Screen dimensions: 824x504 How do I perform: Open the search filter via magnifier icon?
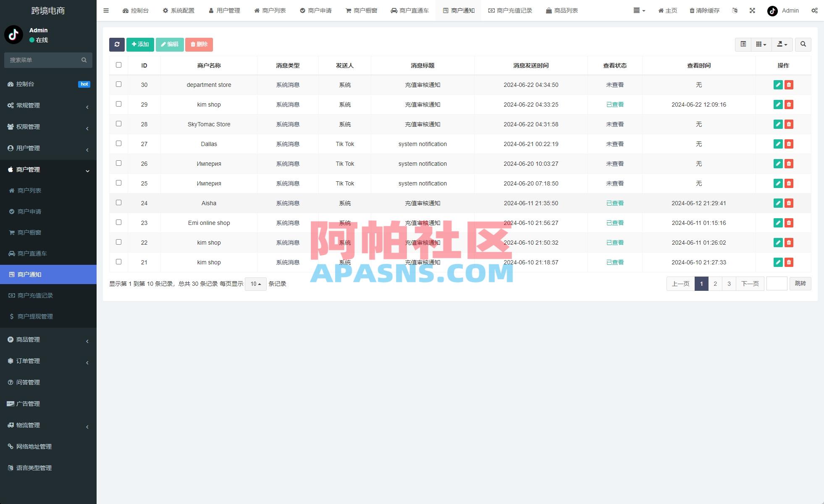click(x=803, y=44)
